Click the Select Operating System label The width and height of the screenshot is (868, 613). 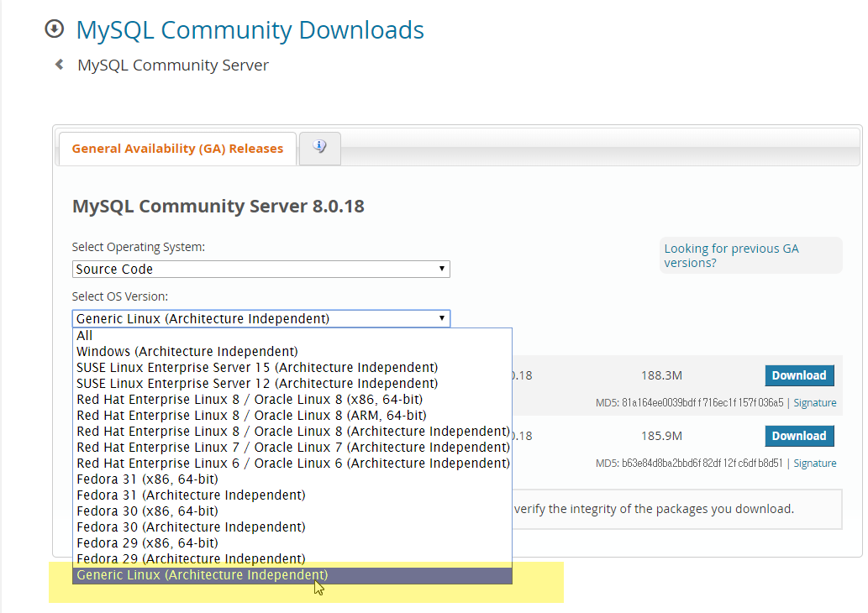tap(139, 248)
